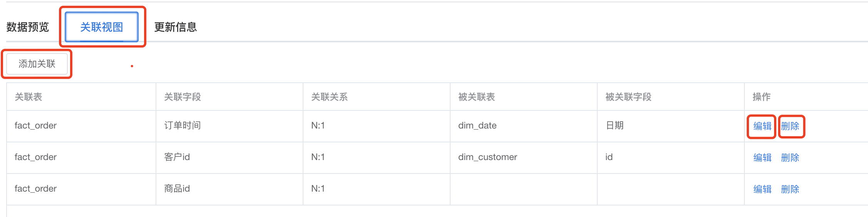Image resolution: width=868 pixels, height=217 pixels.
Task: Select the dim_customer table cell
Action: coord(523,157)
